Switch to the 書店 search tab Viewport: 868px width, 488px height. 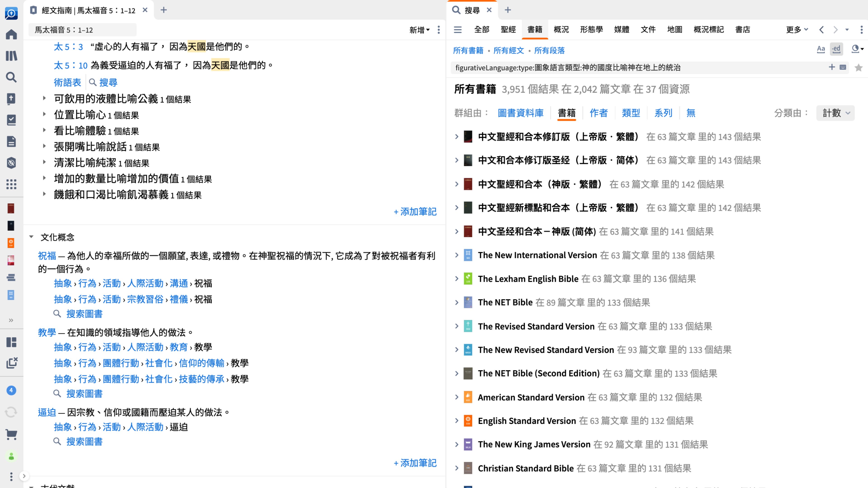click(743, 30)
